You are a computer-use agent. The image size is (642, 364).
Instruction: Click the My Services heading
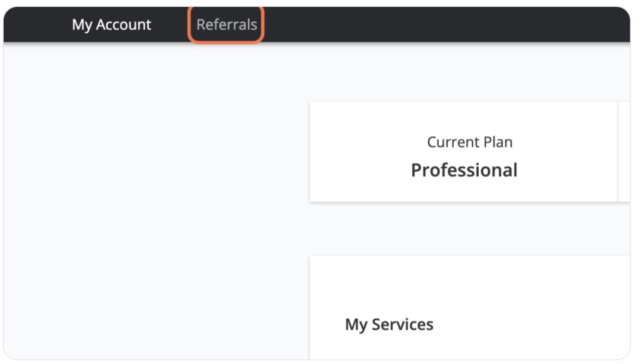pyautogui.click(x=389, y=324)
